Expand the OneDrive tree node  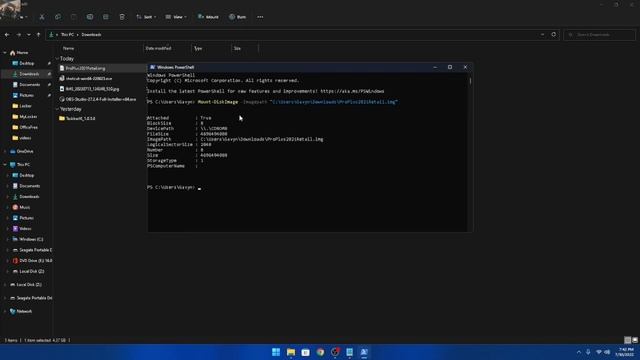[x=5, y=151]
